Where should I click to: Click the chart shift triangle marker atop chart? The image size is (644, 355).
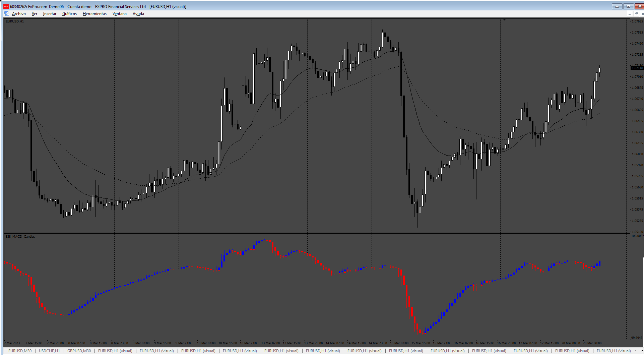[504, 20]
